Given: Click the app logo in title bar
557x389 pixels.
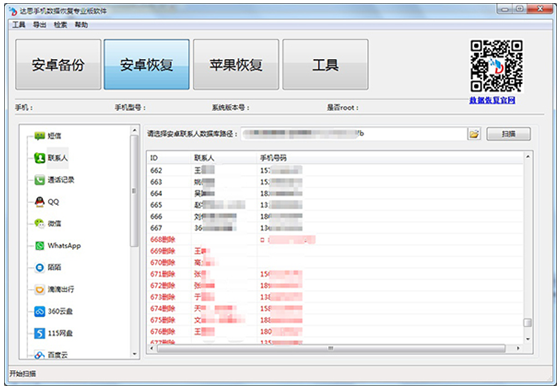Looking at the screenshot, I should 13,11.
